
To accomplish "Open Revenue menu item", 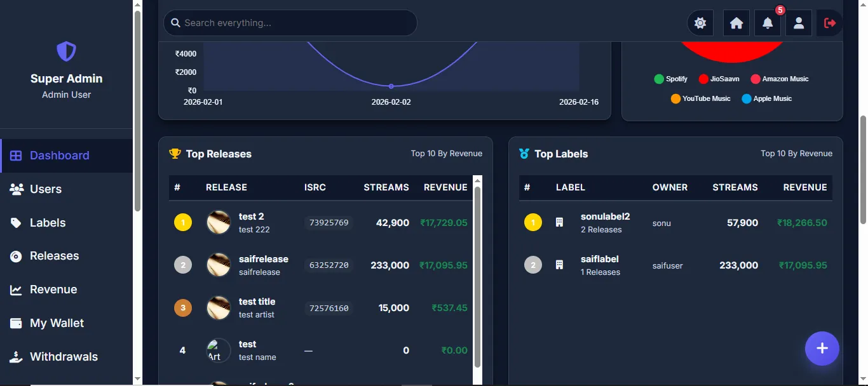I will pyautogui.click(x=67, y=290).
